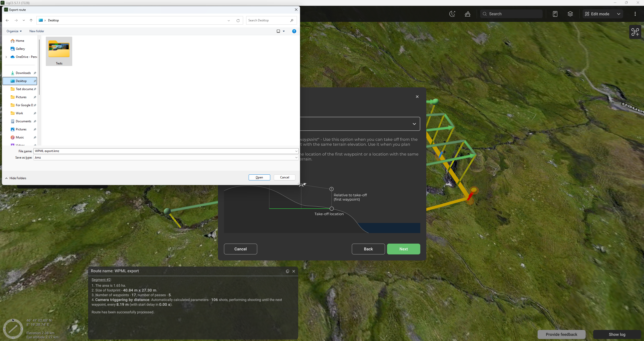The image size is (644, 341).
Task: Click the File name input field
Action: pyautogui.click(x=164, y=151)
